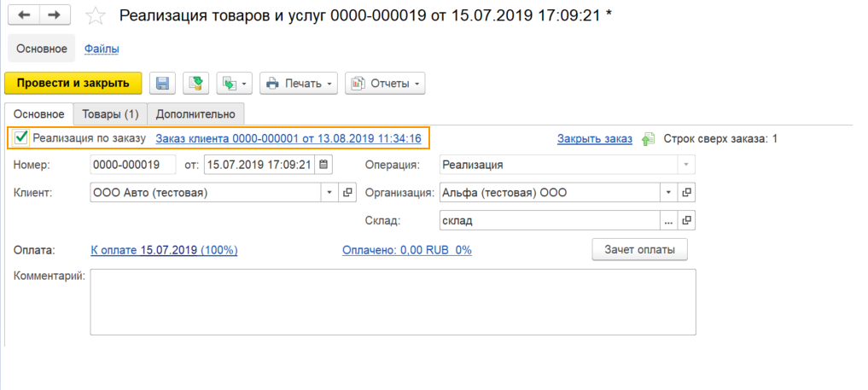Open calendar picker next to document date
This screenshot has height=390, width=868.
(x=324, y=165)
